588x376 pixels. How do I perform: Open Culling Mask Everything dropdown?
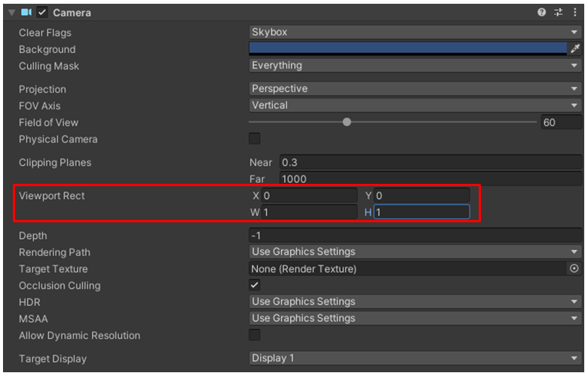tap(415, 66)
